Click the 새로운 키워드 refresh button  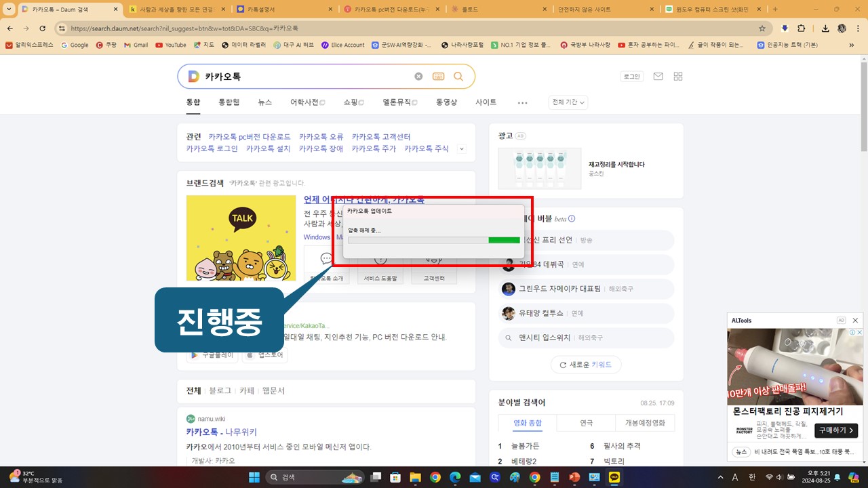coord(586,365)
